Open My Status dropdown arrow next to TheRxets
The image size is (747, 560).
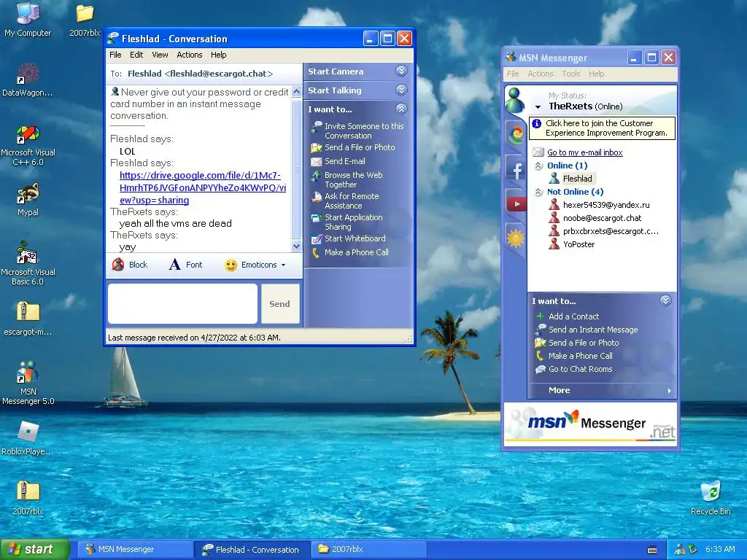coord(538,106)
